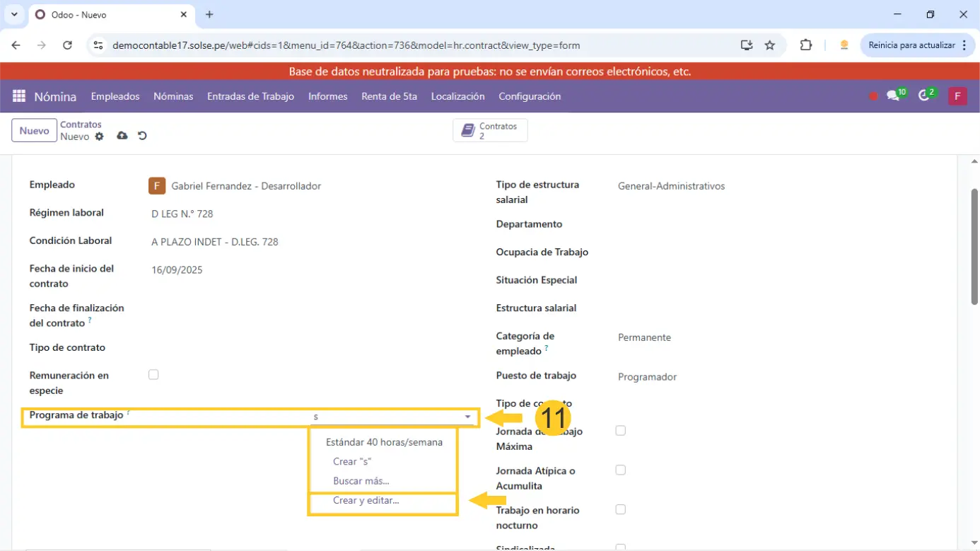
Task: Collapse the Programa de trabajo dropdown arrow
Action: pyautogui.click(x=467, y=417)
